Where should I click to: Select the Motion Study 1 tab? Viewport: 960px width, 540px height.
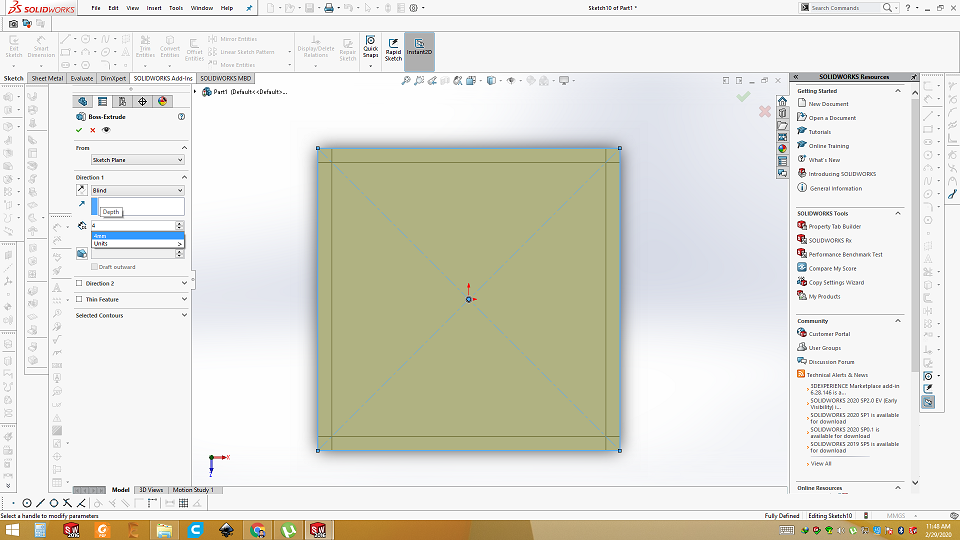point(193,490)
